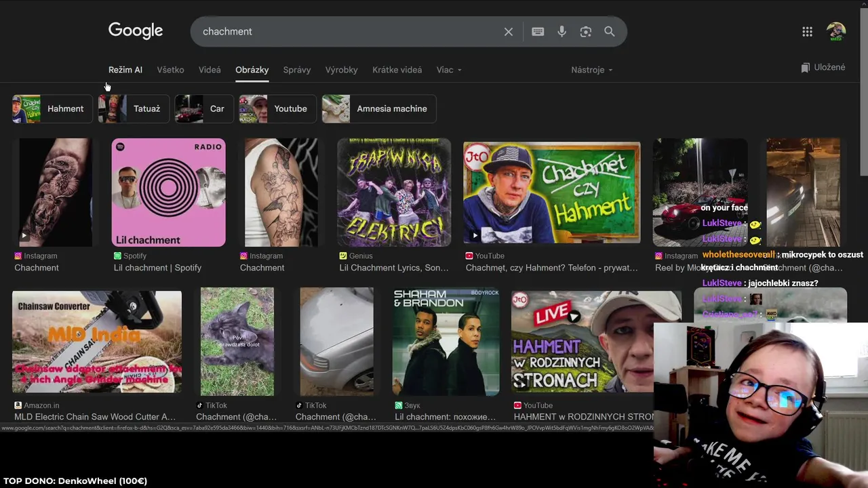Switch to the Správy tab
This screenshot has width=868, height=488.
(297, 70)
